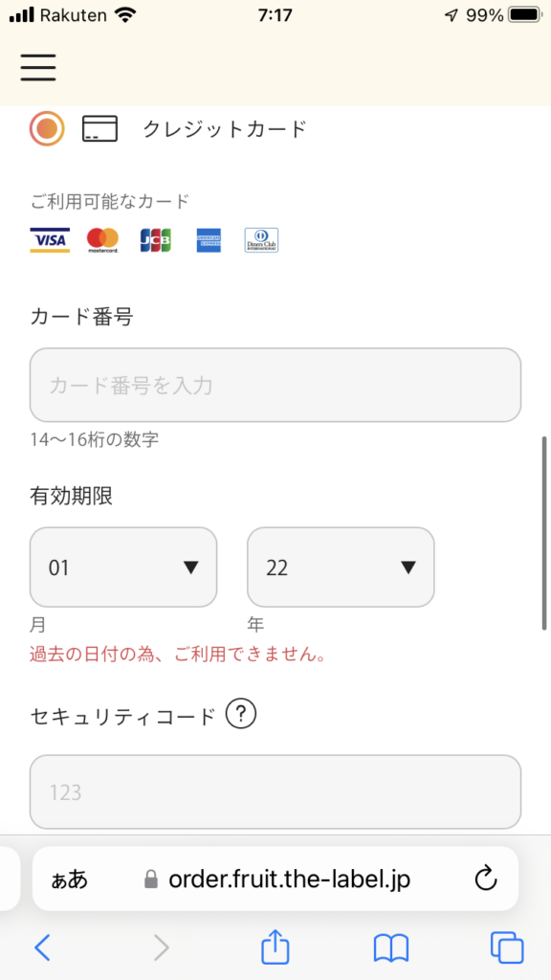Tap the credit card icon

point(99,129)
